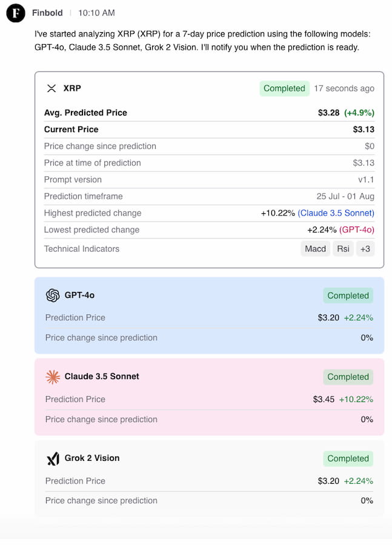Click the Macd technical indicator chip
Screen dimensions: 392x545
coord(315,249)
